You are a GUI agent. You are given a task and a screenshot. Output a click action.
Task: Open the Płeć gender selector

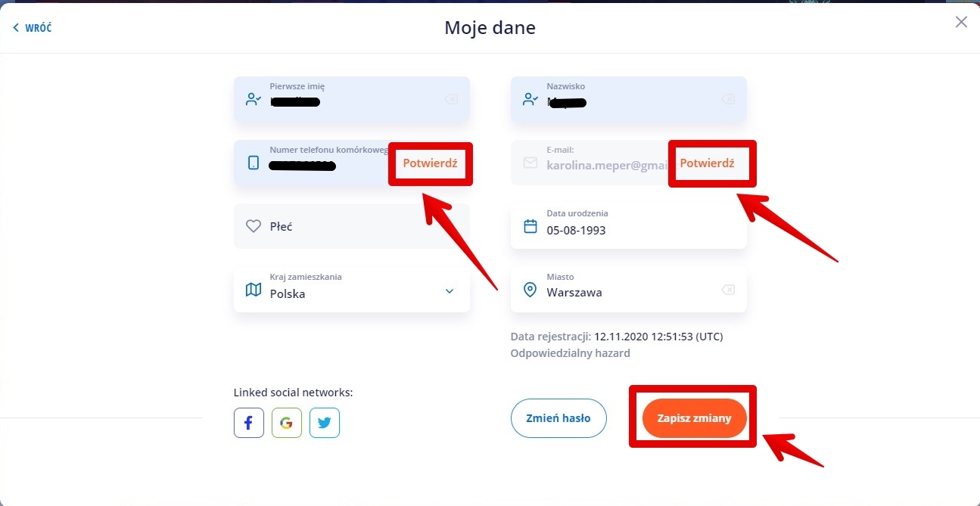[x=352, y=226]
